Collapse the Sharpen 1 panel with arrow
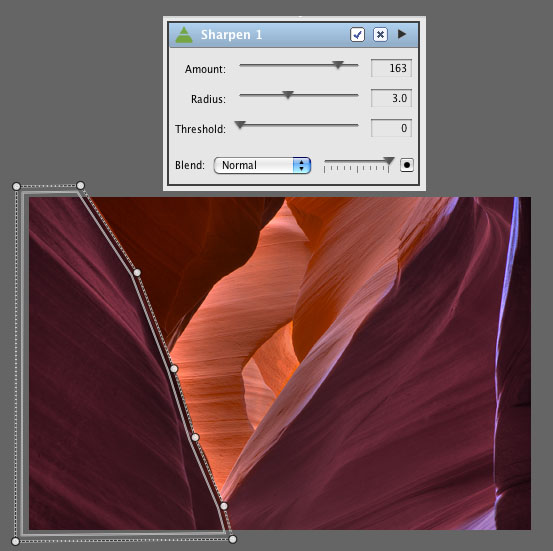This screenshot has height=551, width=553. pos(402,34)
